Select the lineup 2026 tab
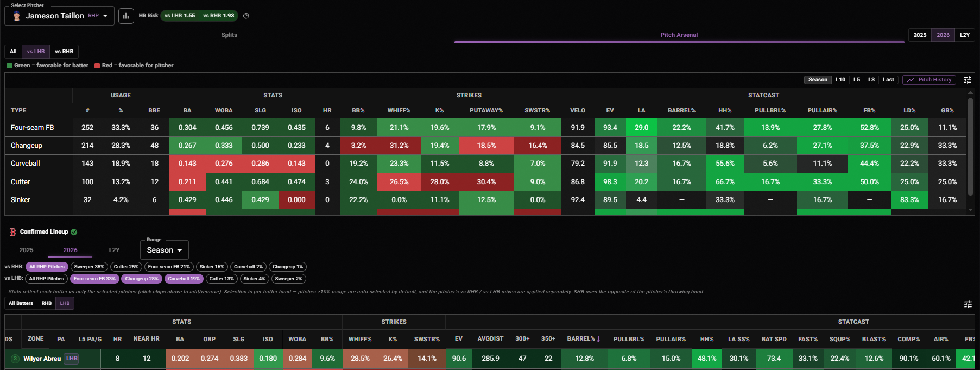Image resolution: width=980 pixels, height=370 pixels. (x=70, y=250)
